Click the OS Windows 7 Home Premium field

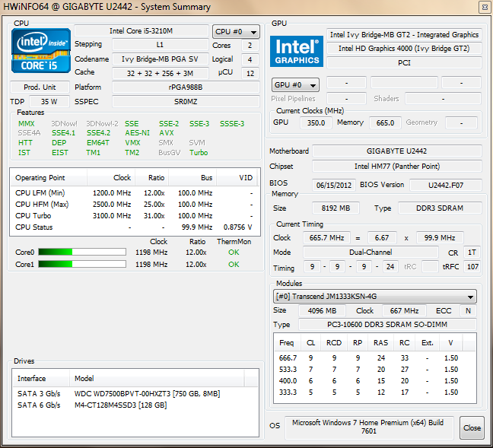coord(369,427)
